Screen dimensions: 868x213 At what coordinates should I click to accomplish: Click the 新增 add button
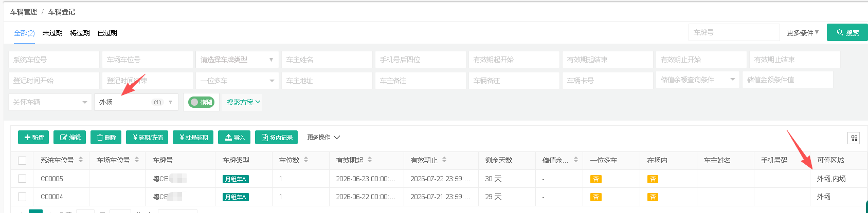[x=33, y=138]
